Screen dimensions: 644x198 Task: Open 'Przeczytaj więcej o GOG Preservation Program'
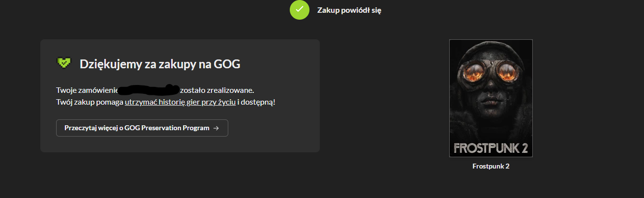[142, 128]
